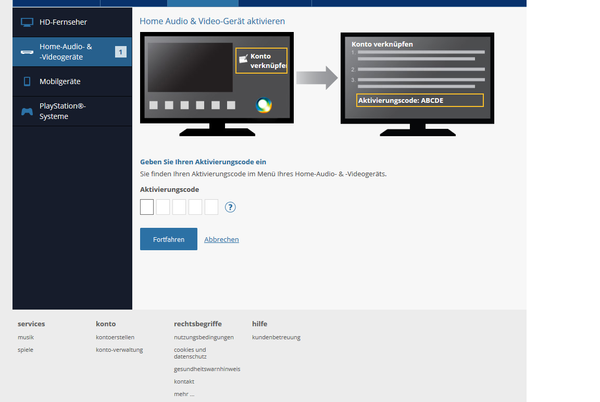Go to konto-verwaltung in the footer

pos(119,350)
